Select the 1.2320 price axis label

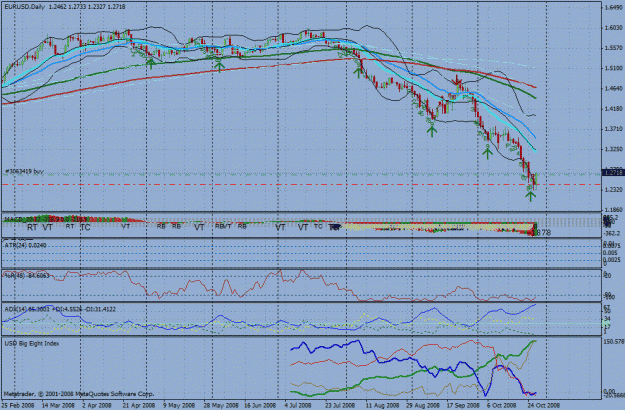click(613, 190)
